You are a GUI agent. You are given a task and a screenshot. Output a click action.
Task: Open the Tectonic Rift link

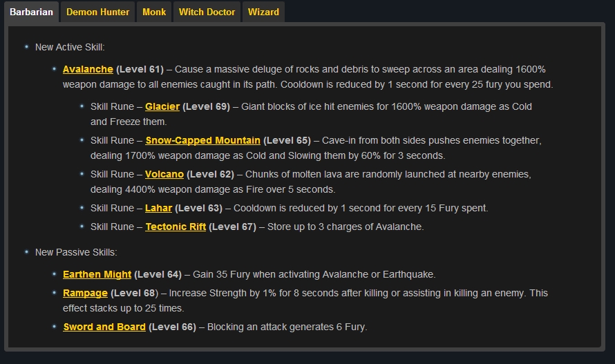pyautogui.click(x=176, y=227)
